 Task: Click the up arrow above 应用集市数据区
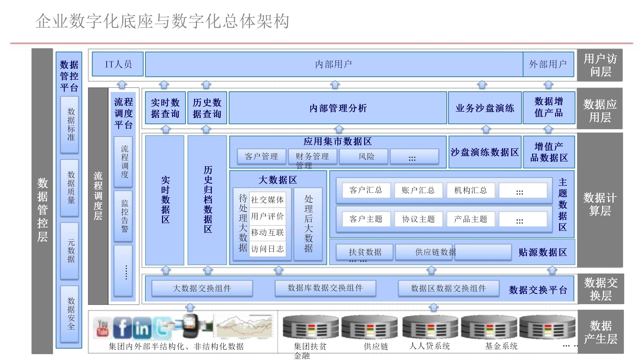pyautogui.click(x=339, y=129)
